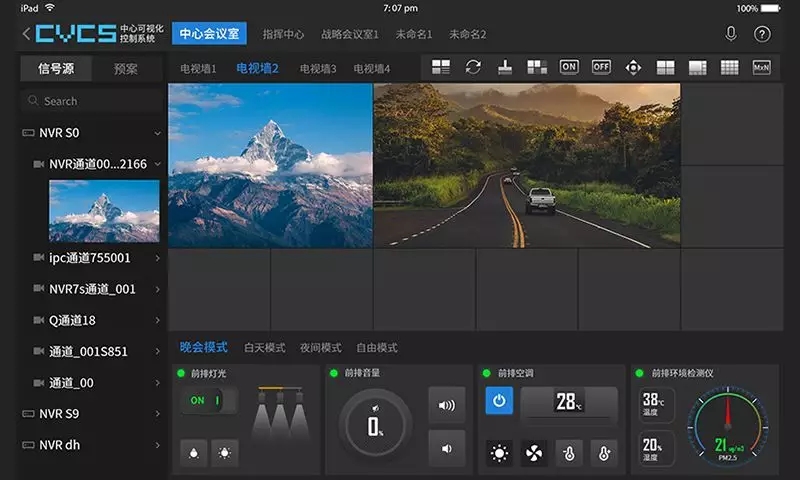The width and height of the screenshot is (800, 480).
Task: Click the refresh icon in the toolbar
Action: click(473, 67)
